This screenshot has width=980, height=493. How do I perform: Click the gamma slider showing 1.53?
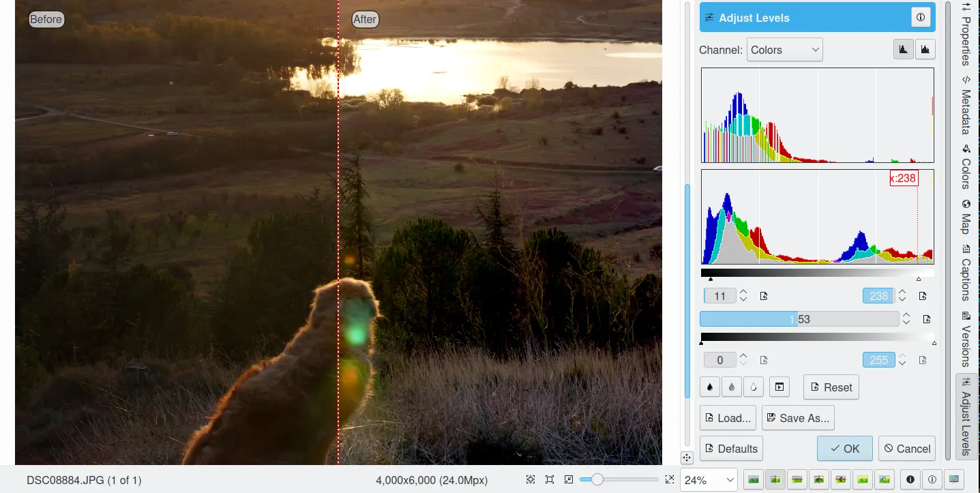coord(799,319)
